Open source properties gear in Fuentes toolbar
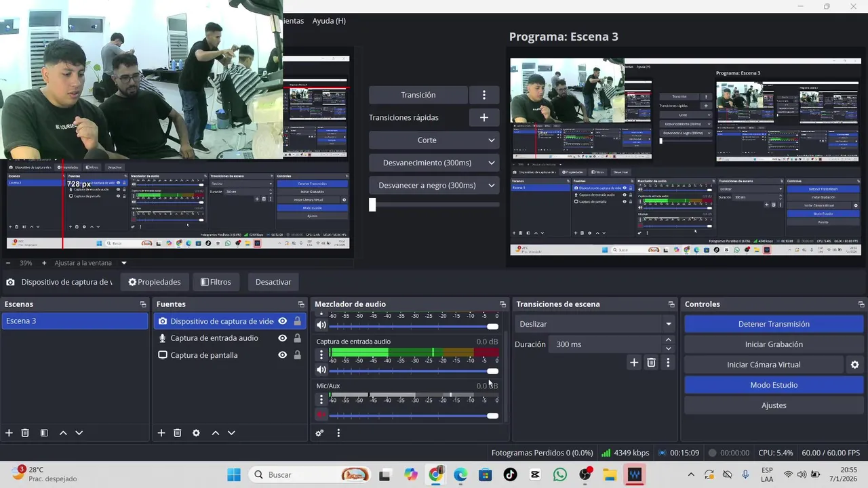This screenshot has width=868, height=488. click(x=196, y=433)
